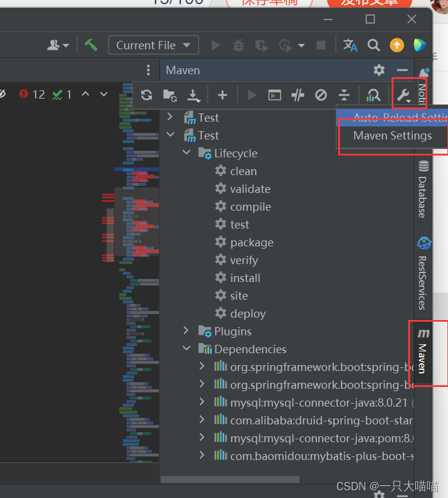Image resolution: width=448 pixels, height=498 pixels.
Task: Go to previous highlighted error
Action: pyautogui.click(x=85, y=94)
